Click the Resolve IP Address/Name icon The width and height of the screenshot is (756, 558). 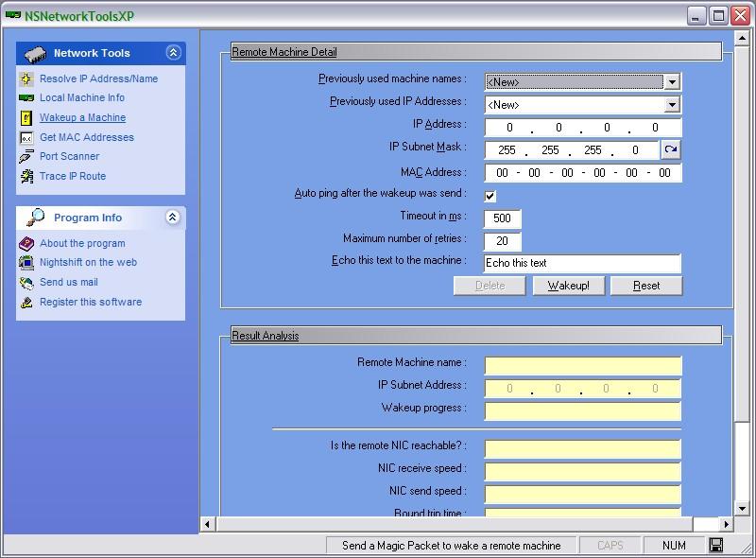pyautogui.click(x=26, y=78)
